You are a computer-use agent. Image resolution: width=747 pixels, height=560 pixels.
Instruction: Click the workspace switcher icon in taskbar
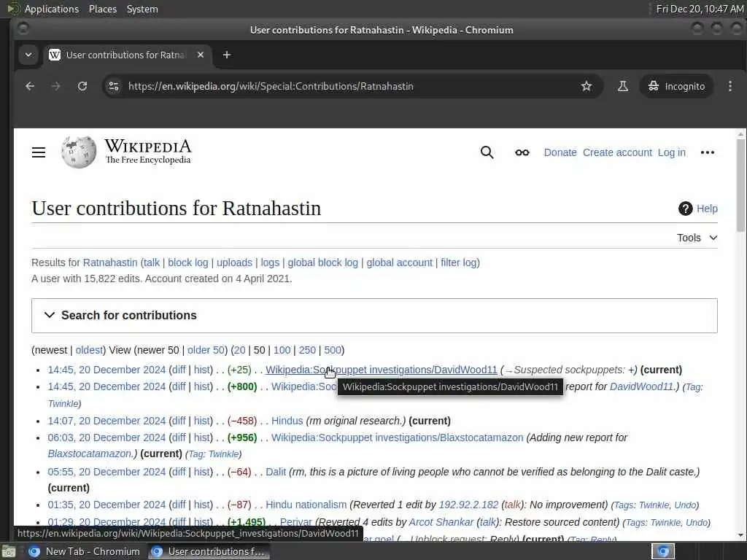(663, 551)
